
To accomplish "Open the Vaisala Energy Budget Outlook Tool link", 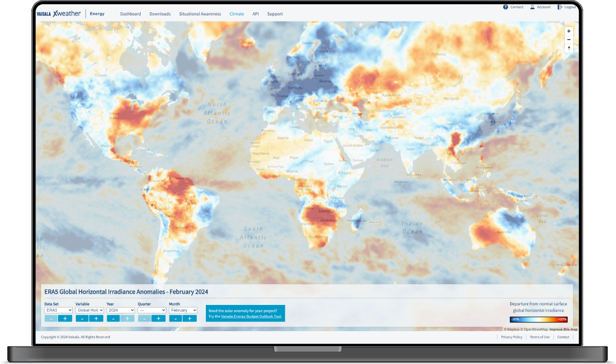I will point(252,316).
